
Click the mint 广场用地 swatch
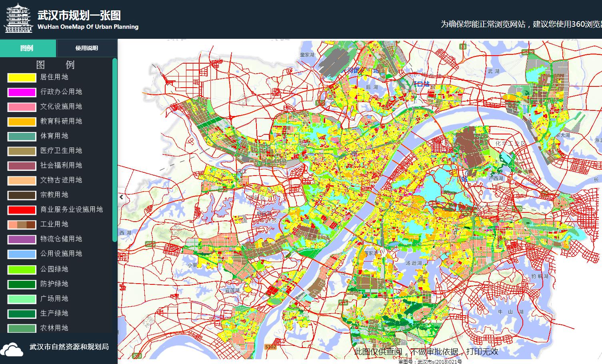pos(22,299)
